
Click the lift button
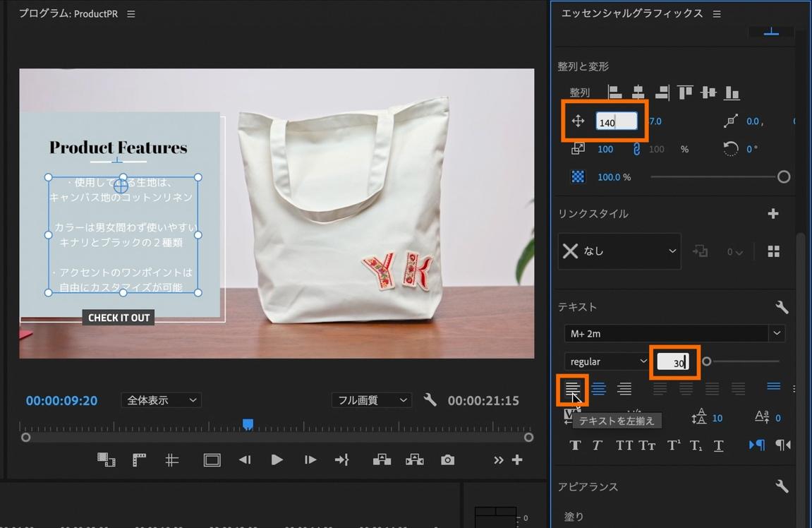(382, 460)
